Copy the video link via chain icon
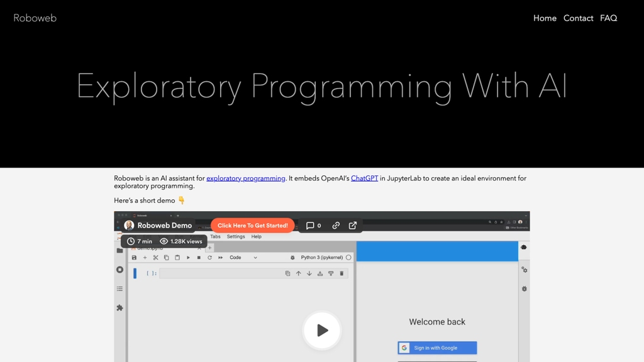This screenshot has width=644, height=362. 336,226
